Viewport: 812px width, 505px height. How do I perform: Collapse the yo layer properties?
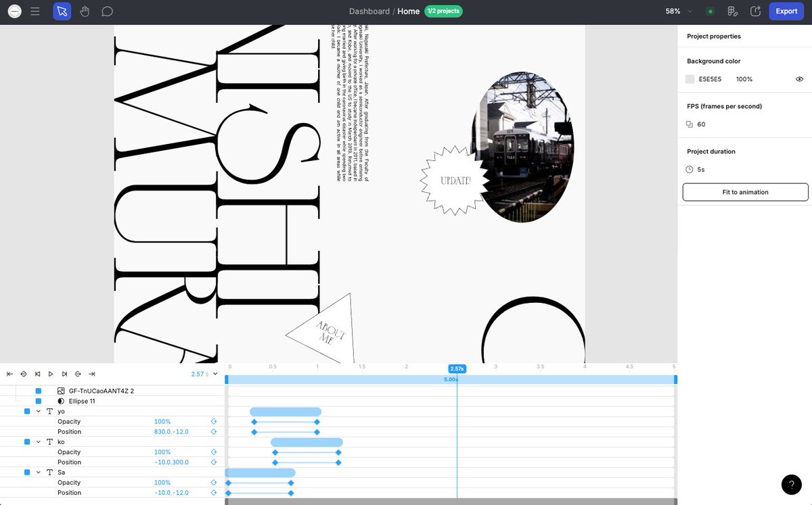[x=38, y=411]
